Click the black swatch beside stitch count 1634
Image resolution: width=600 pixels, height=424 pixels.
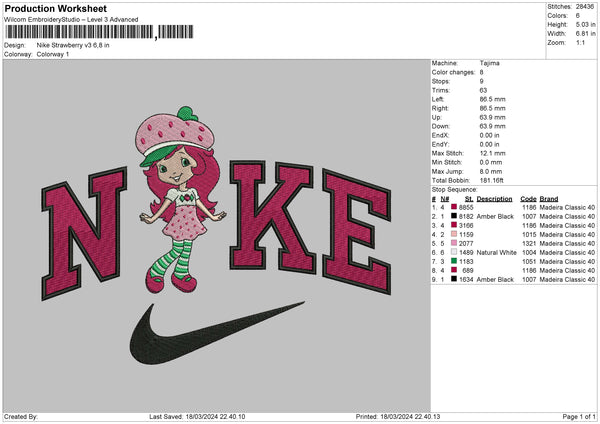tap(454, 279)
